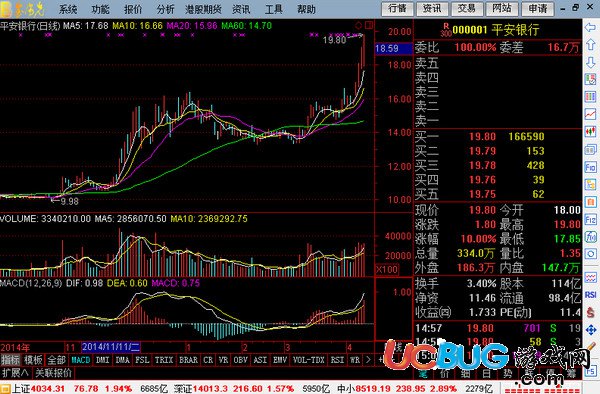
Task: Open the 港股期货 menu
Action: point(203,9)
